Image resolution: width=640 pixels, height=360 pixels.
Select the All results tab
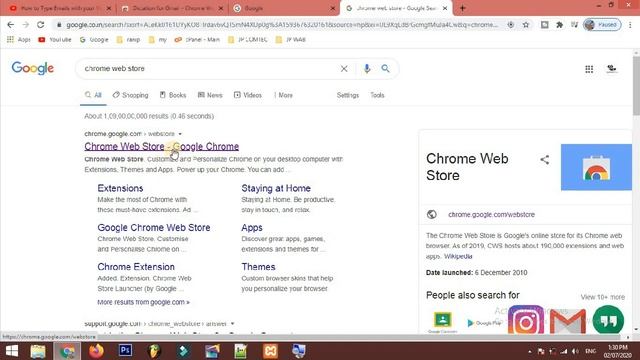pyautogui.click(x=93, y=95)
